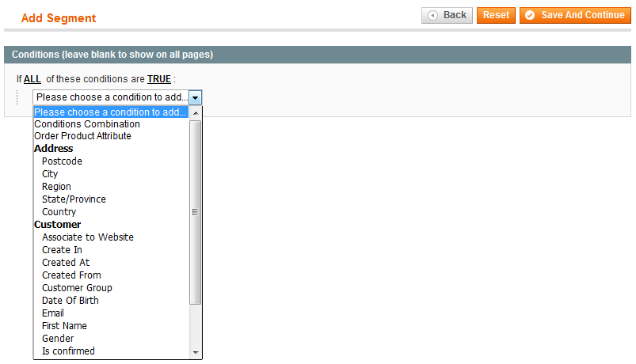The image size is (636, 364).
Task: Click the dropdown list scroll down arrow
Action: 196,353
